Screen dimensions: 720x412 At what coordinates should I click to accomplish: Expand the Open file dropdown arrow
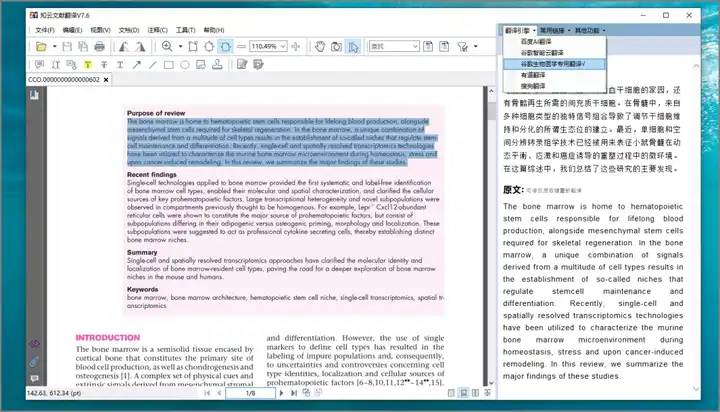click(x=54, y=46)
